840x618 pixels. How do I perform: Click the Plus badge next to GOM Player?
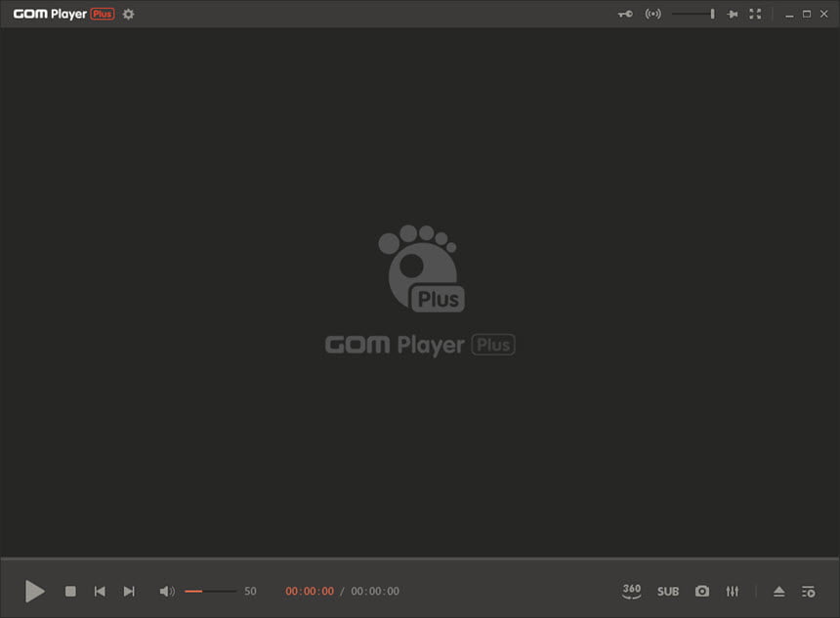click(x=101, y=13)
